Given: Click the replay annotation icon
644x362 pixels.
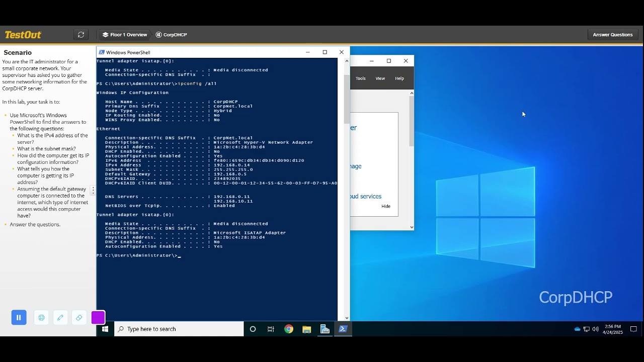Looking at the screenshot, I should click(41, 317).
